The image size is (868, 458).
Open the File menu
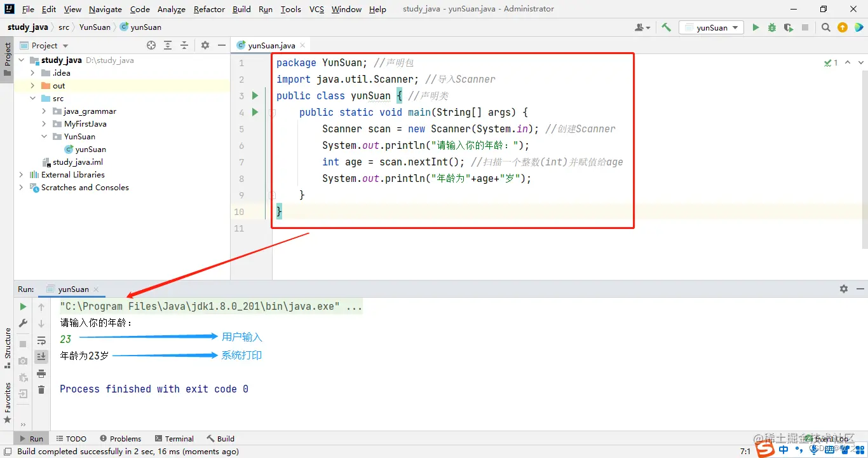click(x=28, y=9)
